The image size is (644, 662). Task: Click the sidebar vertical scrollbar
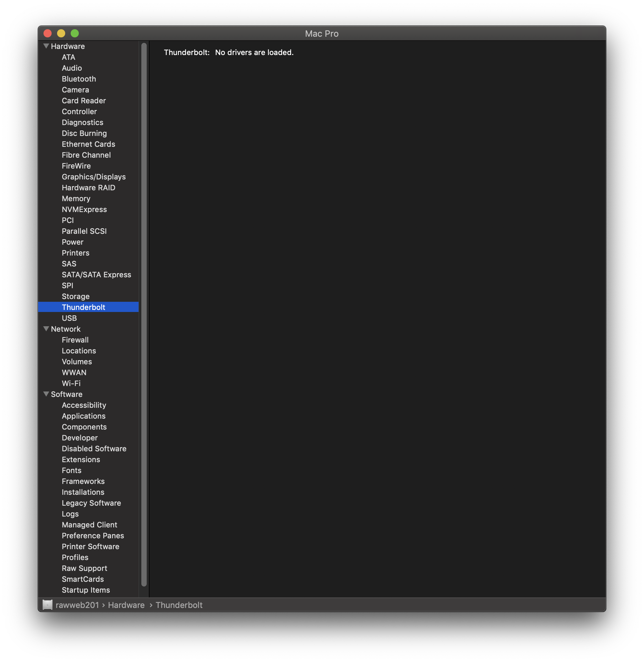[x=144, y=314]
